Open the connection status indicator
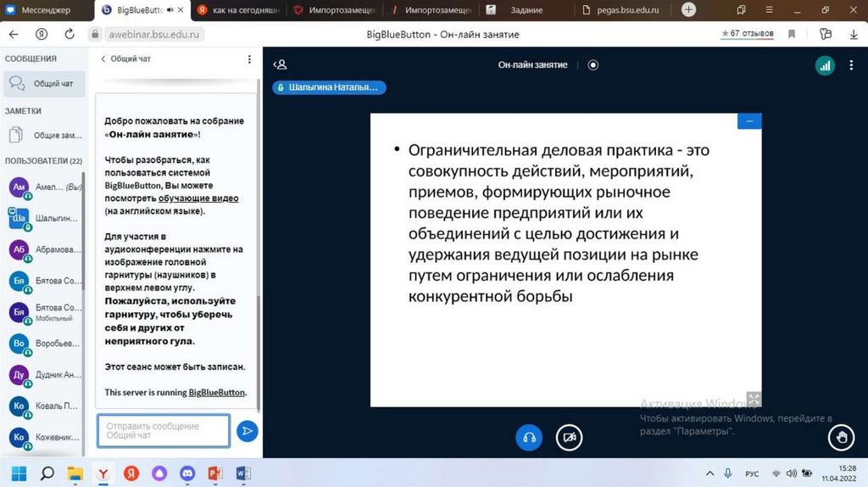 825,65
